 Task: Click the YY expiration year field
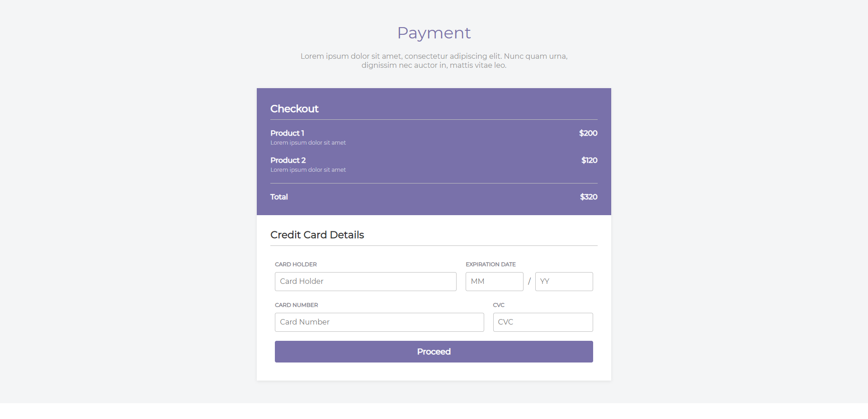563,281
